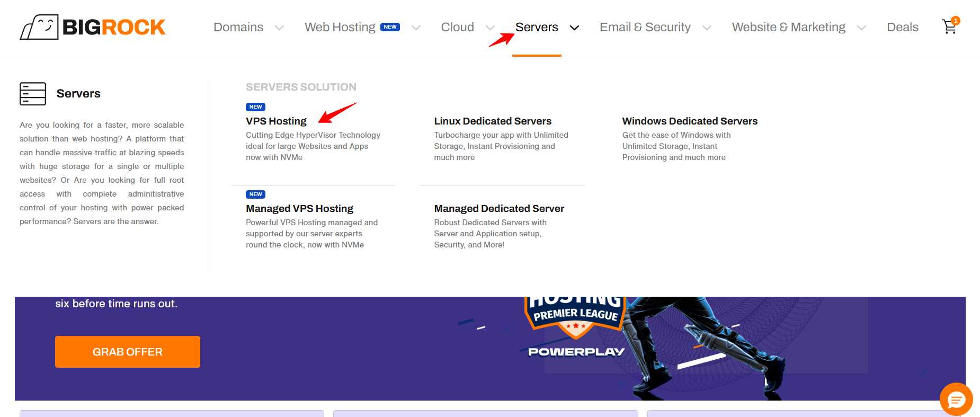Click the NEW badge beside Web Hosting
980x417 pixels.
[390, 27]
